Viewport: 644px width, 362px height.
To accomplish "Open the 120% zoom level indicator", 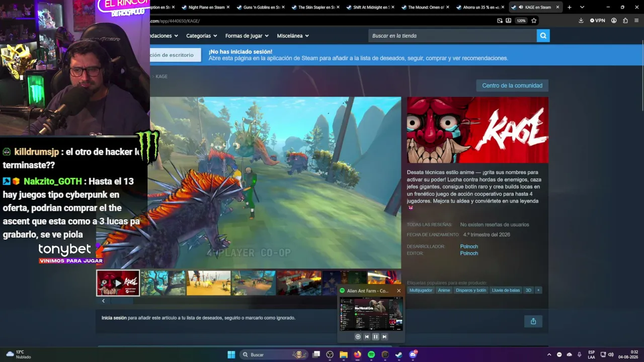I will click(521, 21).
